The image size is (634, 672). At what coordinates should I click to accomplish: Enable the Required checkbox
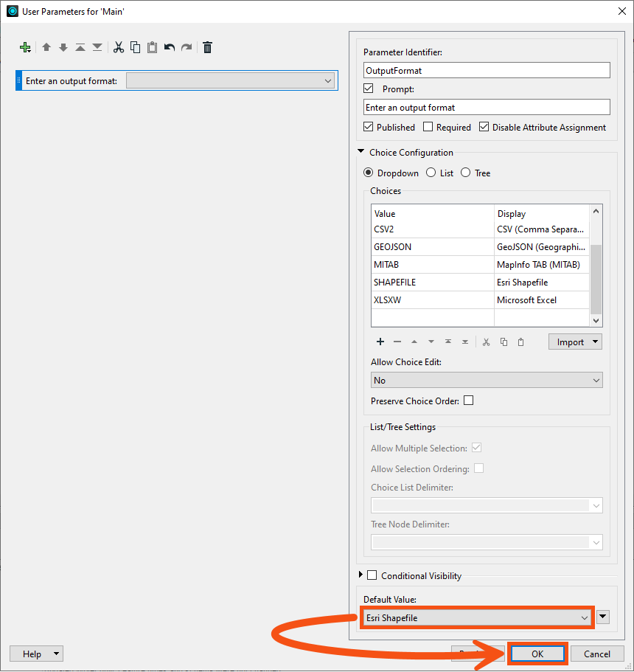428,127
